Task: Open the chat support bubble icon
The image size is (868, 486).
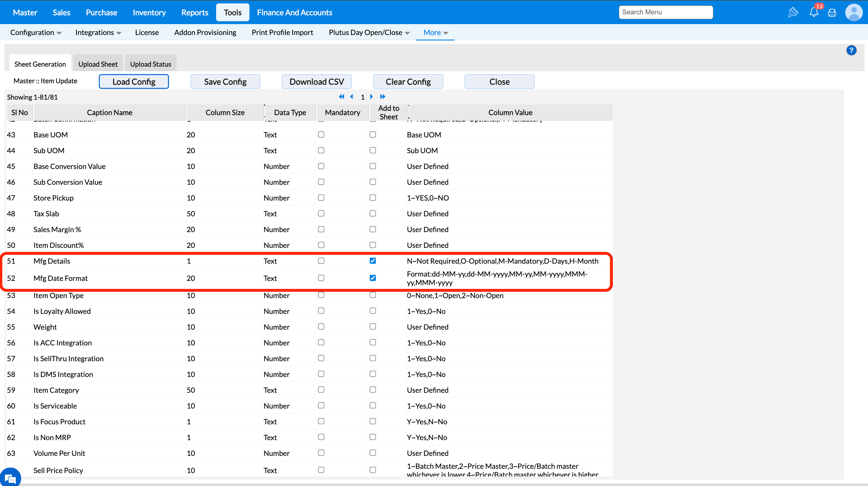Action: [10, 478]
